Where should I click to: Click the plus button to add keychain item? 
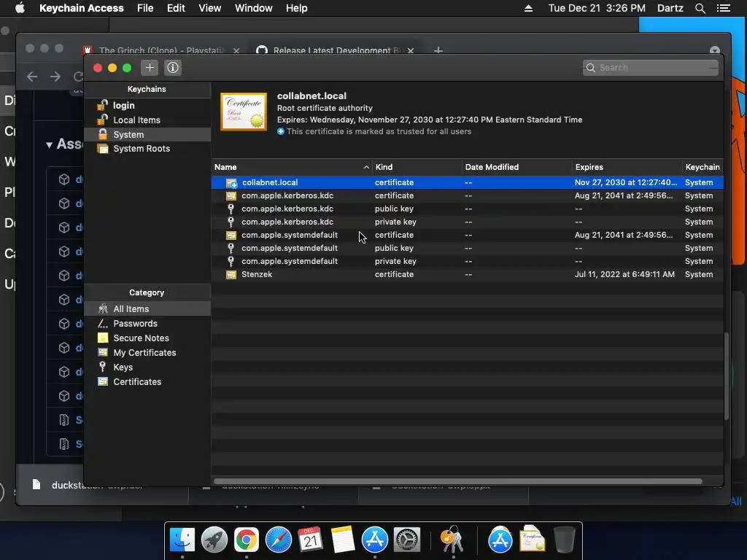tap(150, 68)
